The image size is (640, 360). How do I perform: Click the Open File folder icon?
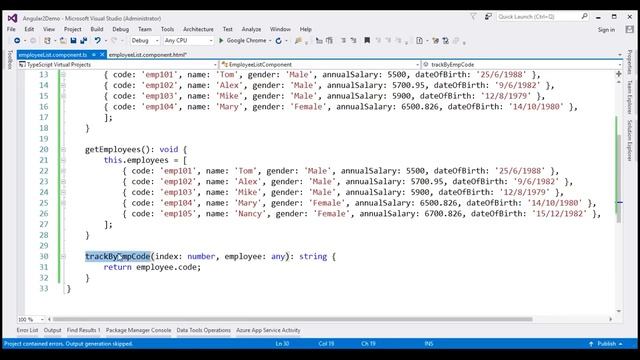click(63, 40)
